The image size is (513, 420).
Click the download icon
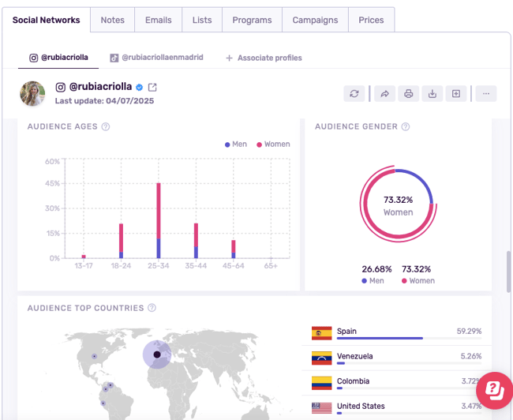coord(432,94)
